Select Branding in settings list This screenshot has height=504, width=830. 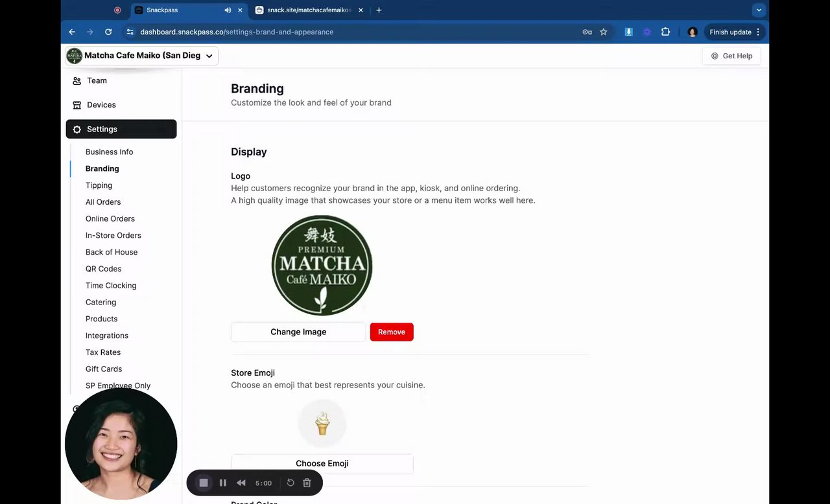pyautogui.click(x=102, y=168)
